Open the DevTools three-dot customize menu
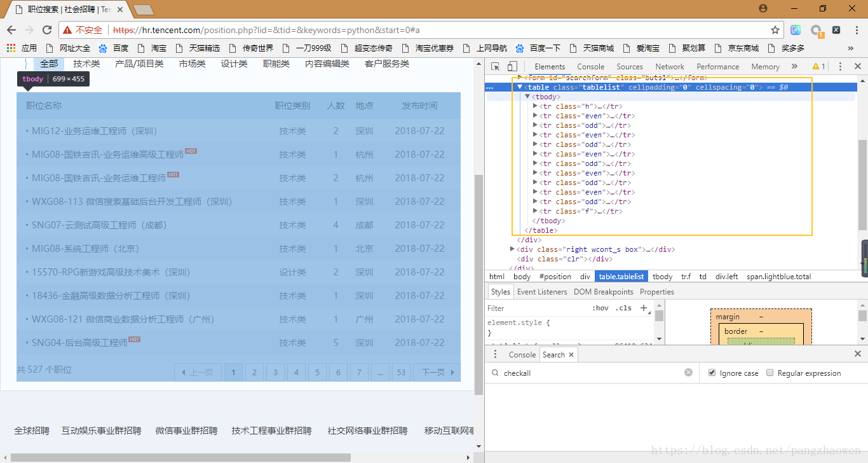868x463 pixels. pyautogui.click(x=840, y=66)
